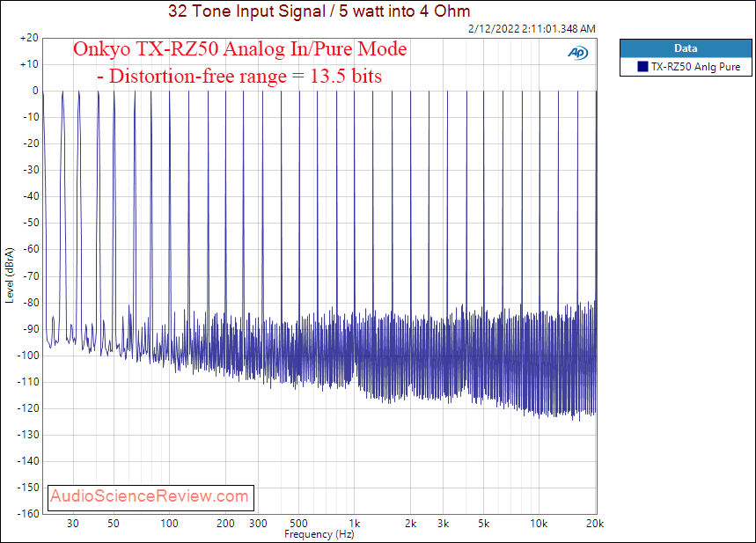Click the "500" frequency axis tick
The image size is (756, 543).
click(299, 524)
